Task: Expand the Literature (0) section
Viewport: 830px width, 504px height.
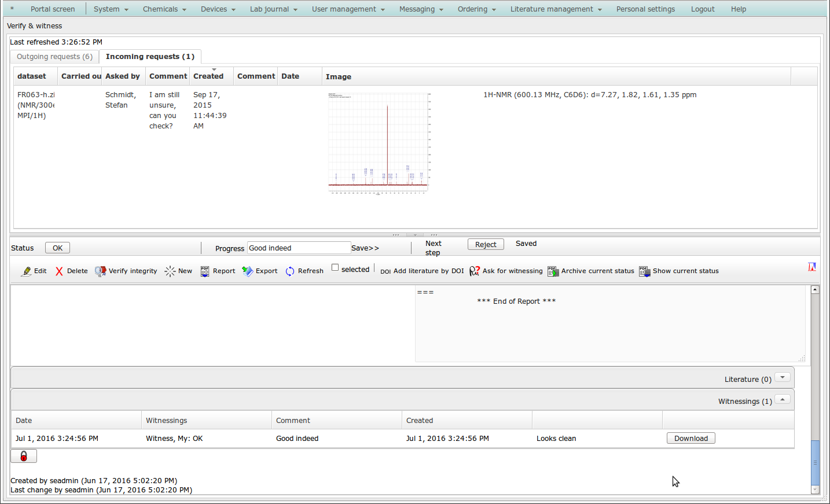Action: click(x=782, y=377)
